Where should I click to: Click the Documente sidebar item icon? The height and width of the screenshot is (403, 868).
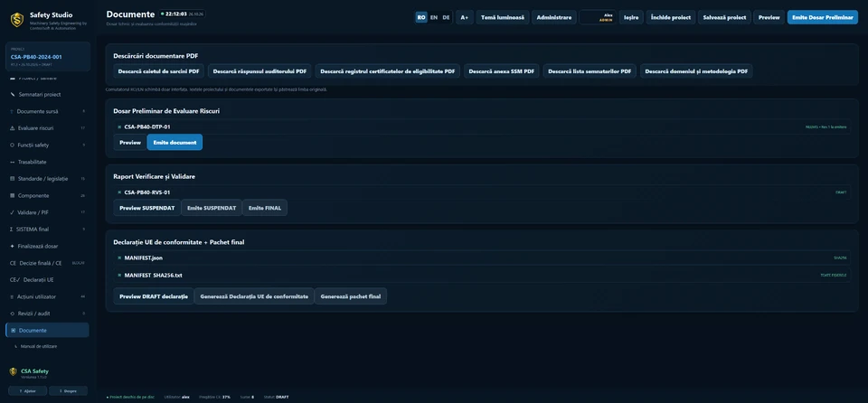tap(14, 331)
